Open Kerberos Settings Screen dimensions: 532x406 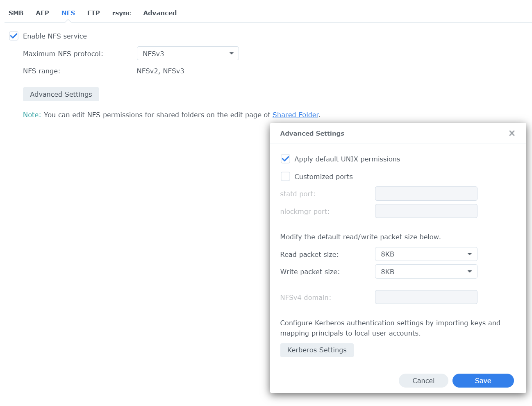coord(317,350)
